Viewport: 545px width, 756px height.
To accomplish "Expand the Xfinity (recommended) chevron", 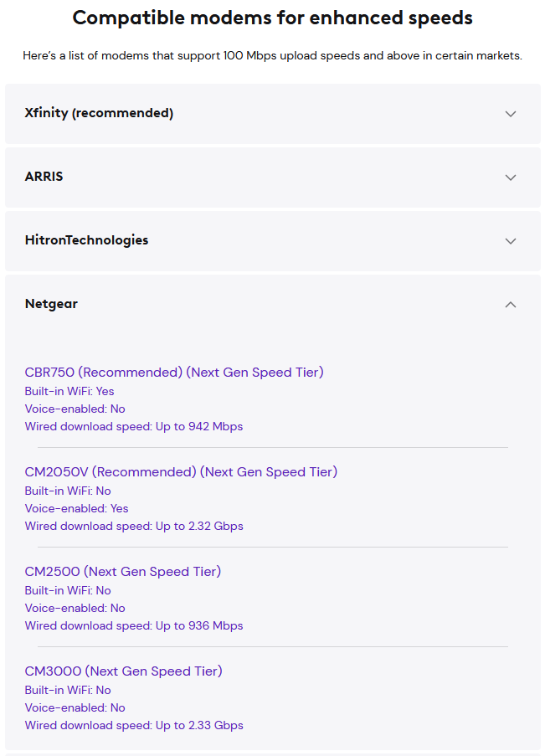I will tap(511, 114).
